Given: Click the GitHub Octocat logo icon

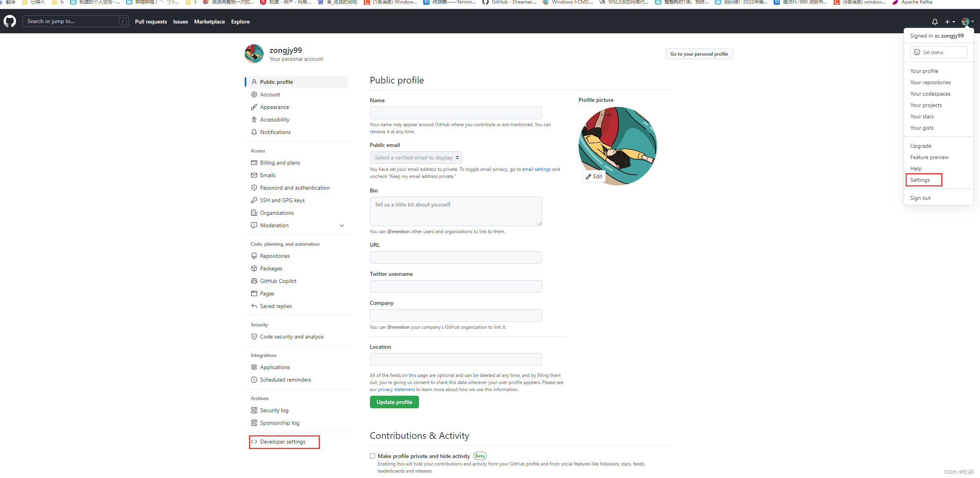Looking at the screenshot, I should click(x=10, y=21).
